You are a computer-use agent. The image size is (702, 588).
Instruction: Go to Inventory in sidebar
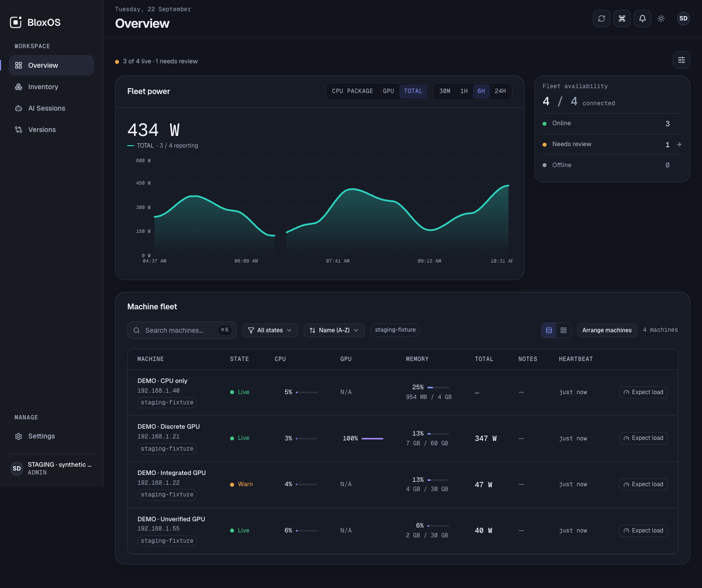pos(51,87)
